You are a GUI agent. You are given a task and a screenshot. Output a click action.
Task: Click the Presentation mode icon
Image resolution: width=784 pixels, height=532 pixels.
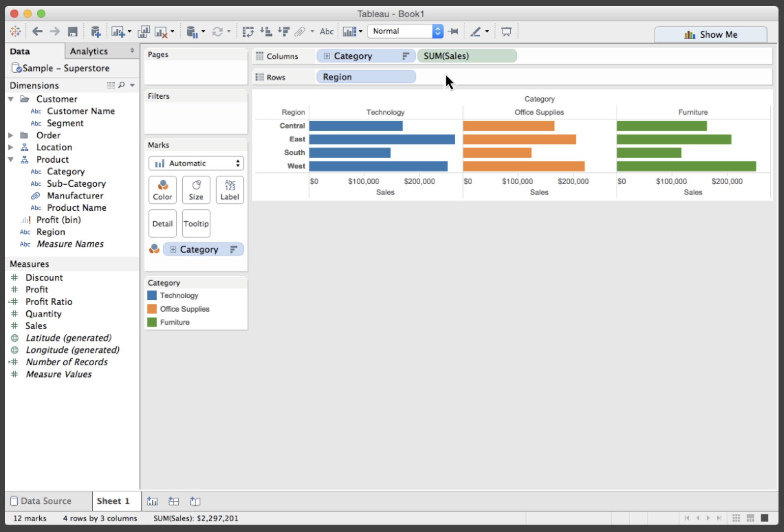[506, 31]
